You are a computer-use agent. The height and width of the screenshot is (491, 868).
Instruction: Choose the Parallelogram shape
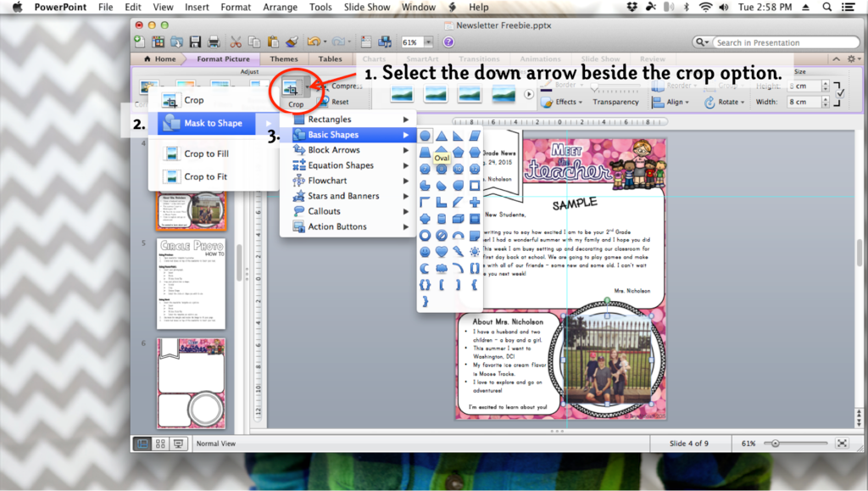[x=475, y=136]
